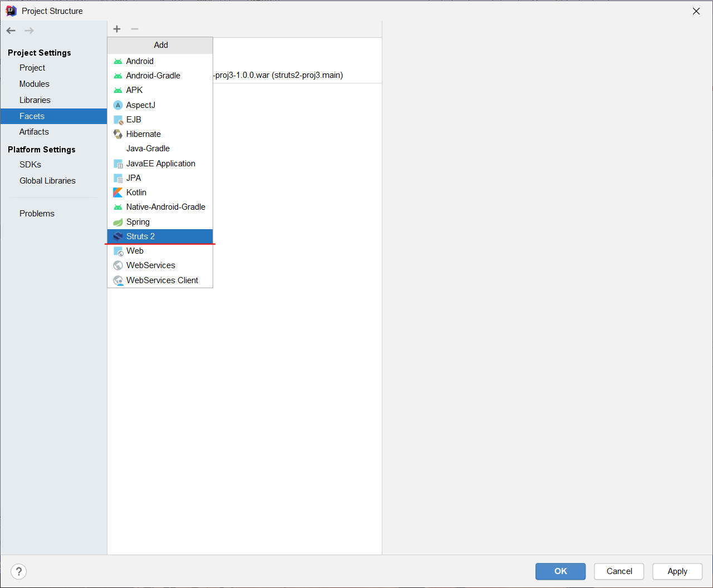Go to Global Libraries
The width and height of the screenshot is (713, 588).
pos(53,181)
